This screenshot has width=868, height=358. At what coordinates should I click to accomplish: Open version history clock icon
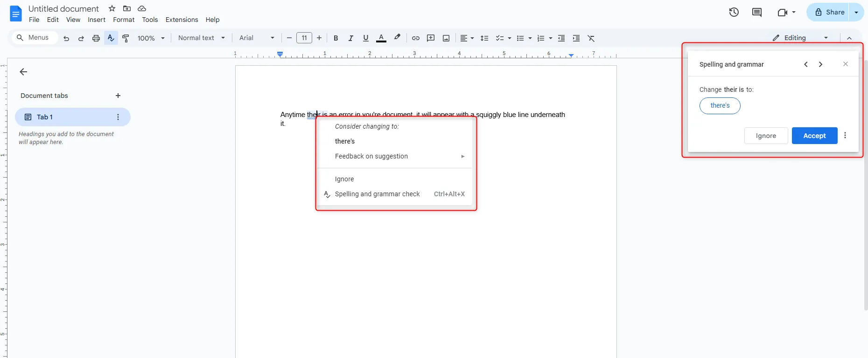tap(734, 12)
